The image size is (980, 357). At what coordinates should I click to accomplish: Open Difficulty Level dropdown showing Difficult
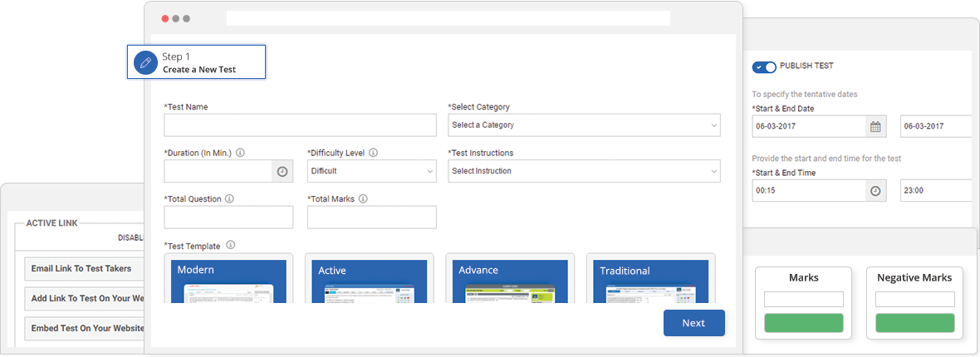point(372,171)
